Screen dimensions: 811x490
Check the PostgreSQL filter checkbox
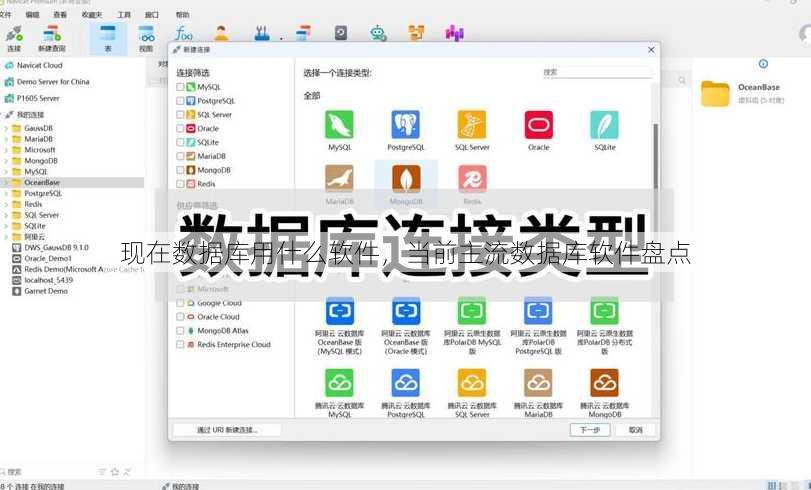tap(180, 101)
